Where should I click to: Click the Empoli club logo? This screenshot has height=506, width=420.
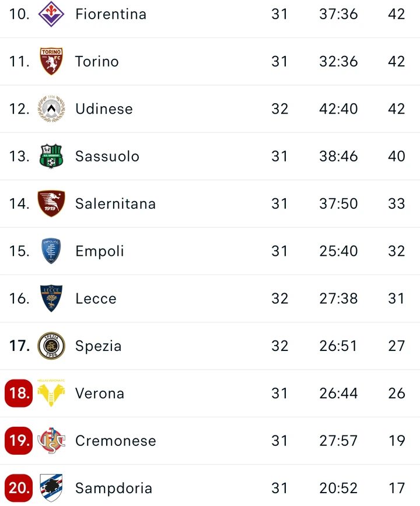click(51, 251)
